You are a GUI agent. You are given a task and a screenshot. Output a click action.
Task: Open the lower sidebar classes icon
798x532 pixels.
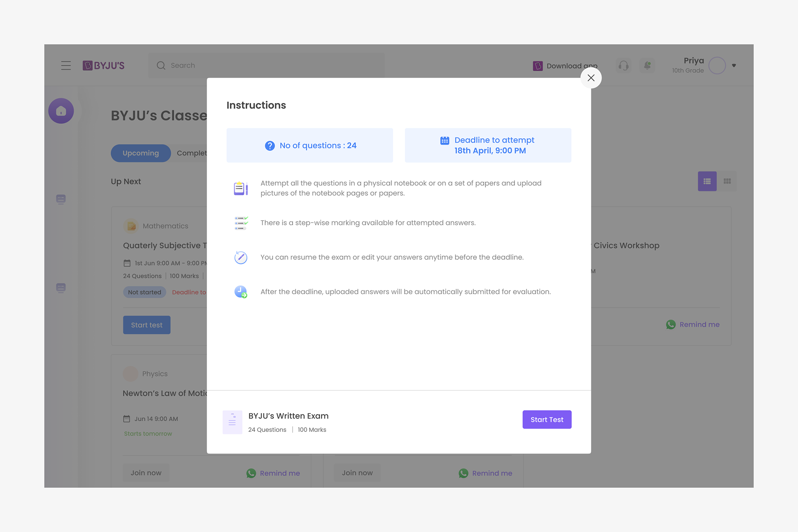tap(61, 288)
